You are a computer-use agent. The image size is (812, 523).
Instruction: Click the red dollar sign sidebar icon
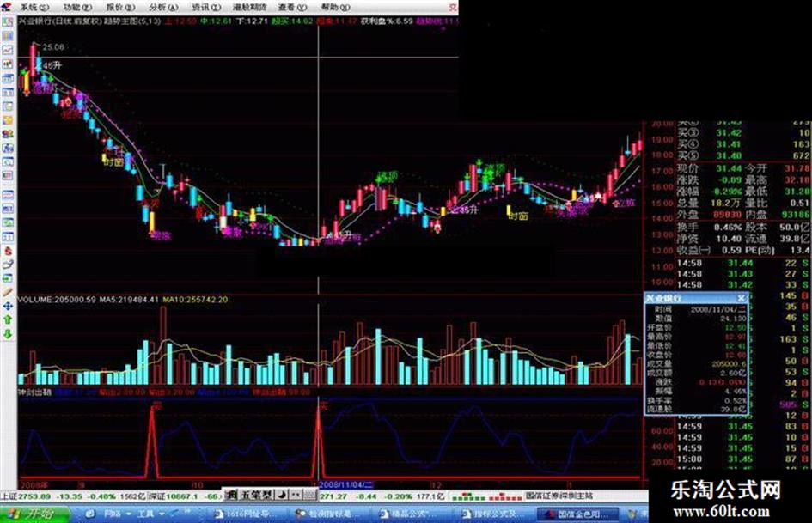click(x=8, y=251)
